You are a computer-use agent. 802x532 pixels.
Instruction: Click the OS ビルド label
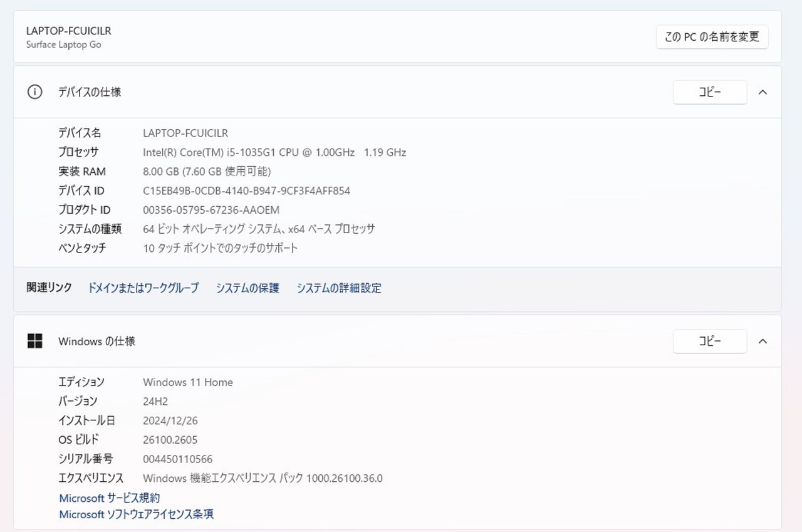[79, 440]
